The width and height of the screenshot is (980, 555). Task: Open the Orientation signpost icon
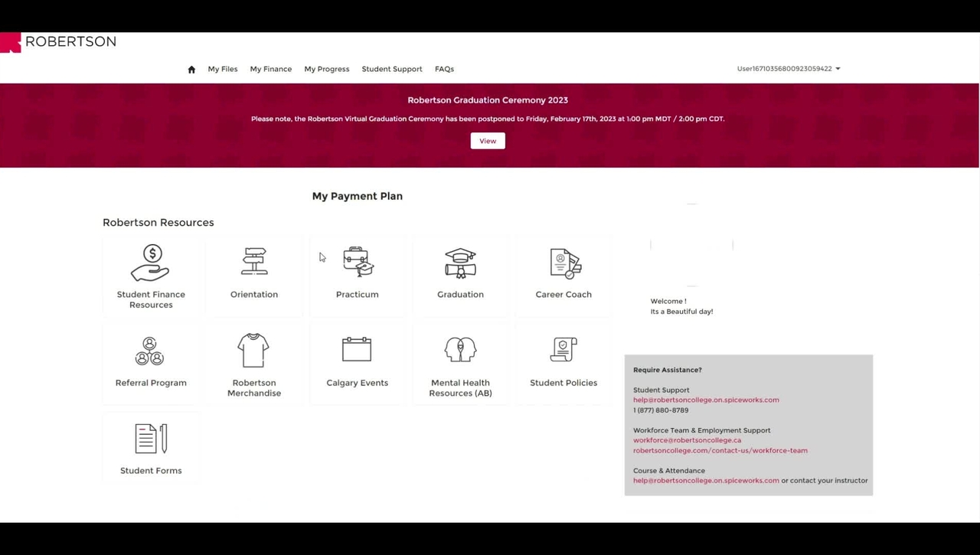point(254,262)
